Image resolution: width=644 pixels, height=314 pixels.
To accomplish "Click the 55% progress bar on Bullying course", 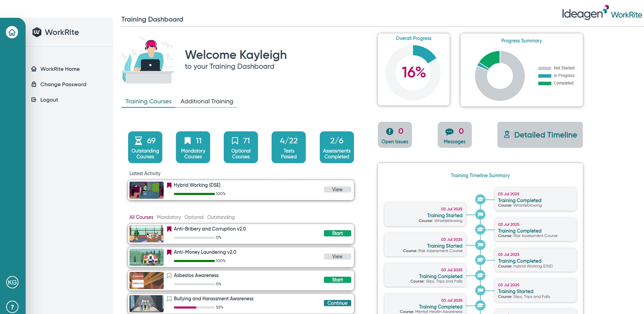I will pos(194,307).
